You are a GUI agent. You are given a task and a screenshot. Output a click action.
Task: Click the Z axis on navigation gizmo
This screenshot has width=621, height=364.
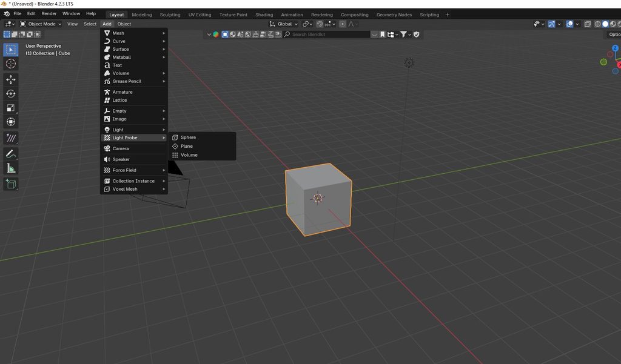(x=615, y=48)
